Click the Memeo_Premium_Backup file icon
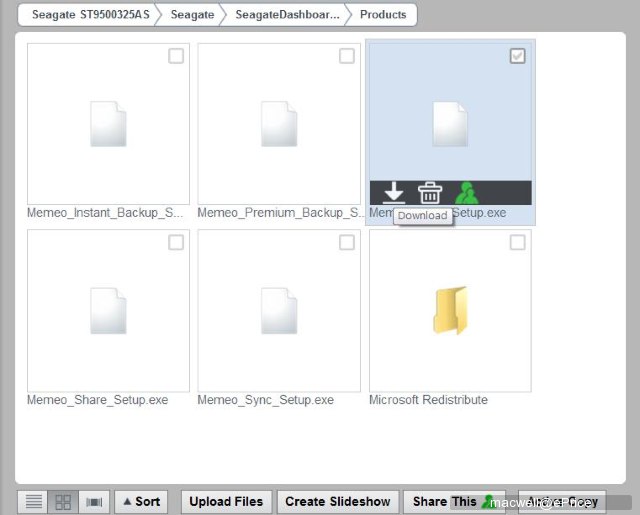 [279, 124]
